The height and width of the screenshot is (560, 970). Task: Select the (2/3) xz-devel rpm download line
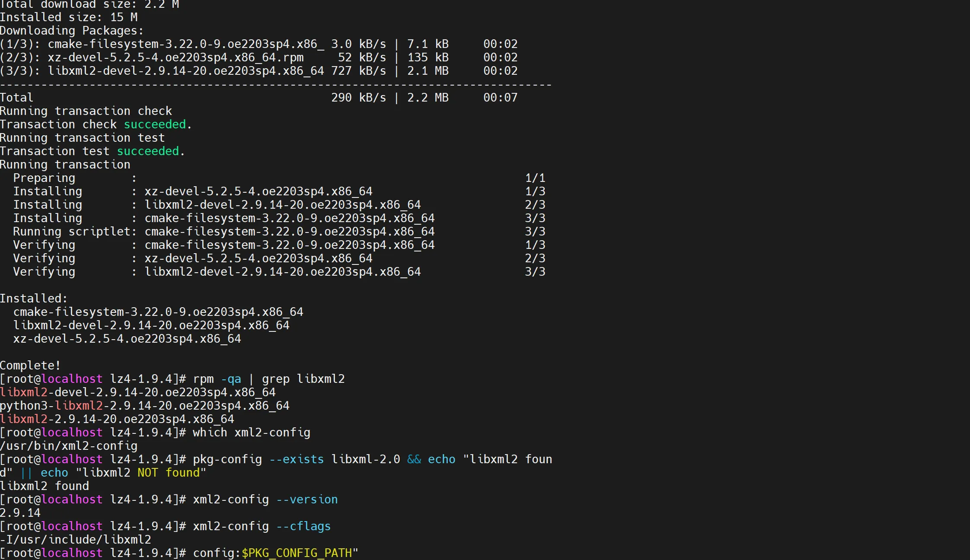point(259,57)
